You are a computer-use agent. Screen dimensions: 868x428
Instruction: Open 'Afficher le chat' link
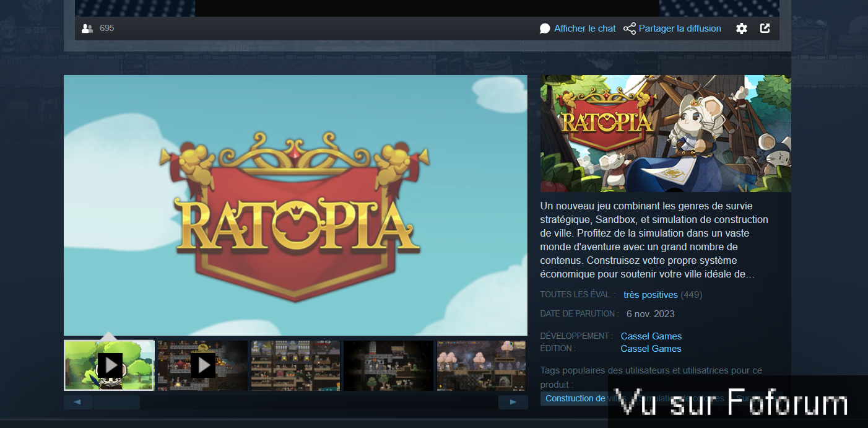pos(584,28)
